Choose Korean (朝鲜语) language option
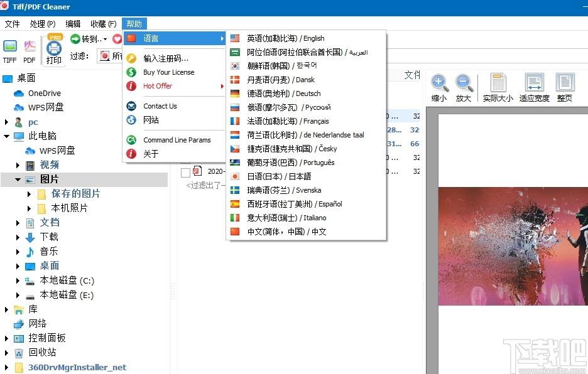Viewport: 588px width, 374px height. pos(306,66)
